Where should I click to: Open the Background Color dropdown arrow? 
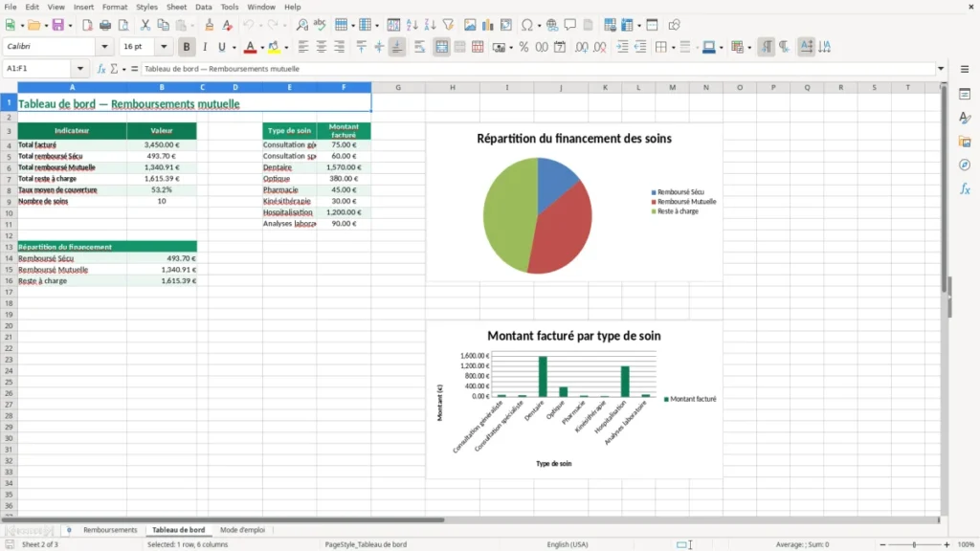coord(286,48)
